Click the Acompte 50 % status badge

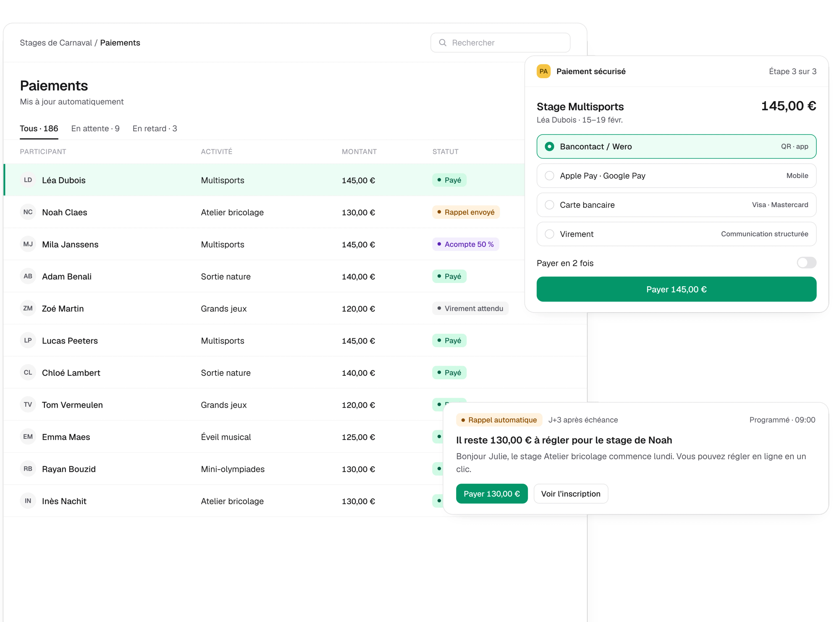tap(465, 244)
